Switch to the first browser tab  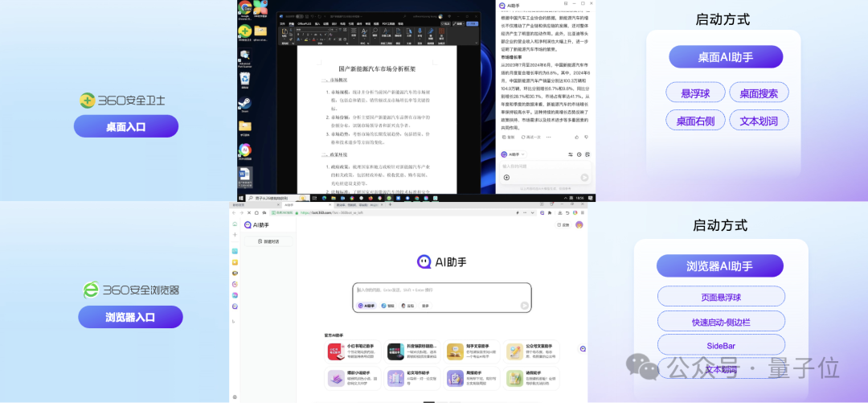pyautogui.click(x=256, y=205)
